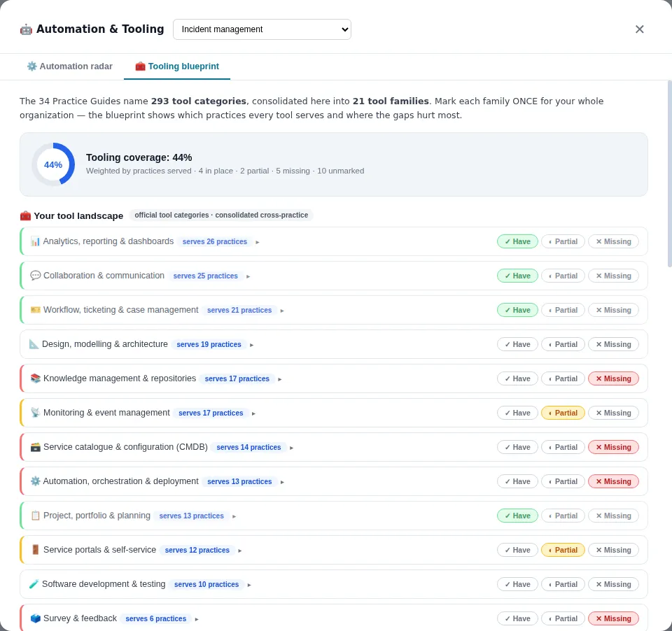Expand Automation, orchestration & deployment arrow
The width and height of the screenshot is (672, 631).
tap(282, 482)
